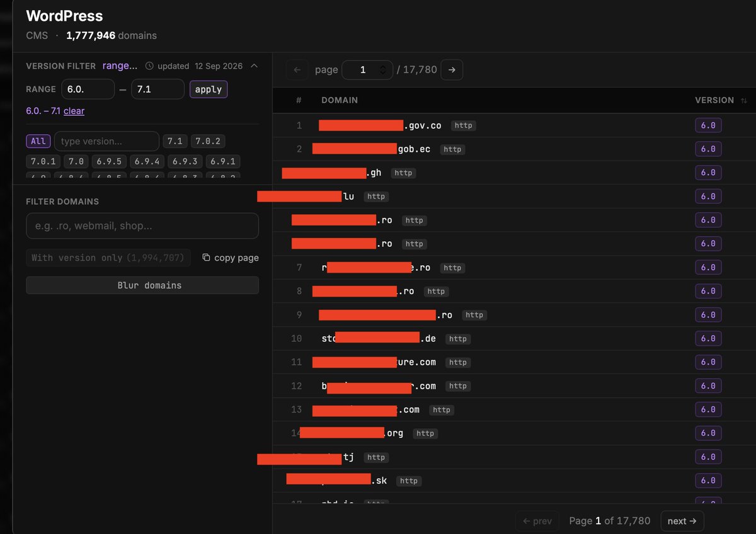Screen dimensions: 756x534
Task: Select version chip 7.0
Action: (x=76, y=161)
